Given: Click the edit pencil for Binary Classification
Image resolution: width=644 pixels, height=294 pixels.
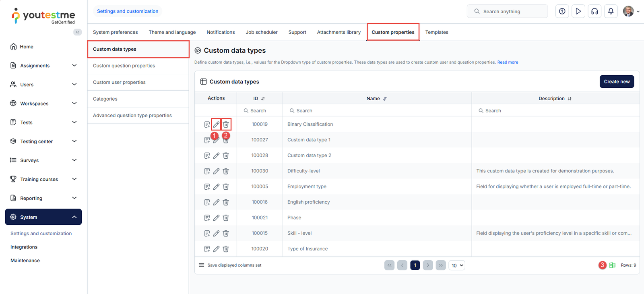Looking at the screenshot, I should click(x=216, y=124).
